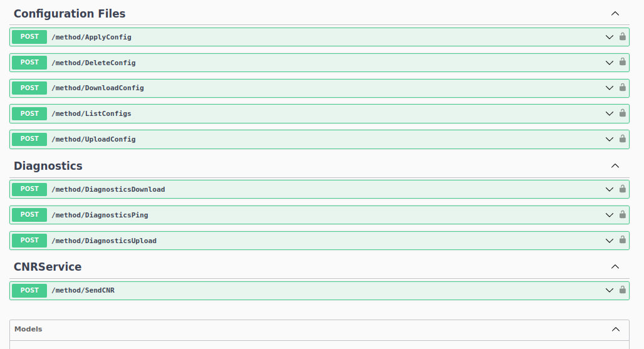644x349 pixels.
Task: Click the lock icon for /method/DownloadConfig
Action: [623, 88]
